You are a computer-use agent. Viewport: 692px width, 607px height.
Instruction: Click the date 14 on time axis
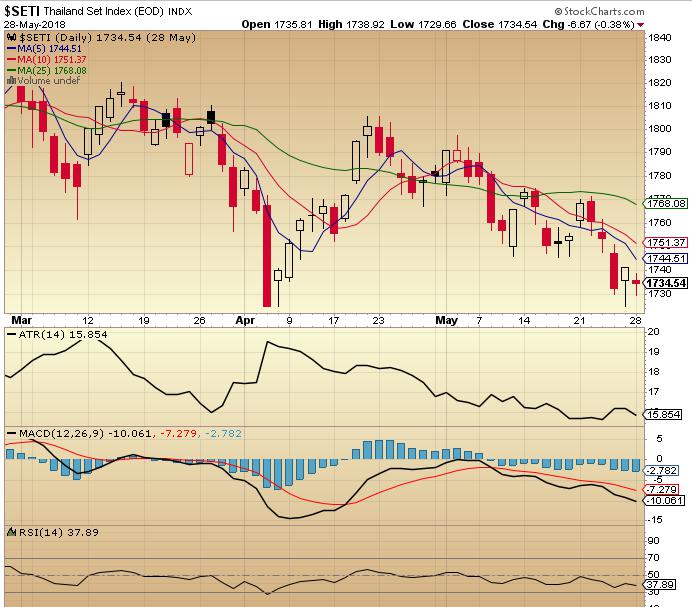(x=524, y=320)
